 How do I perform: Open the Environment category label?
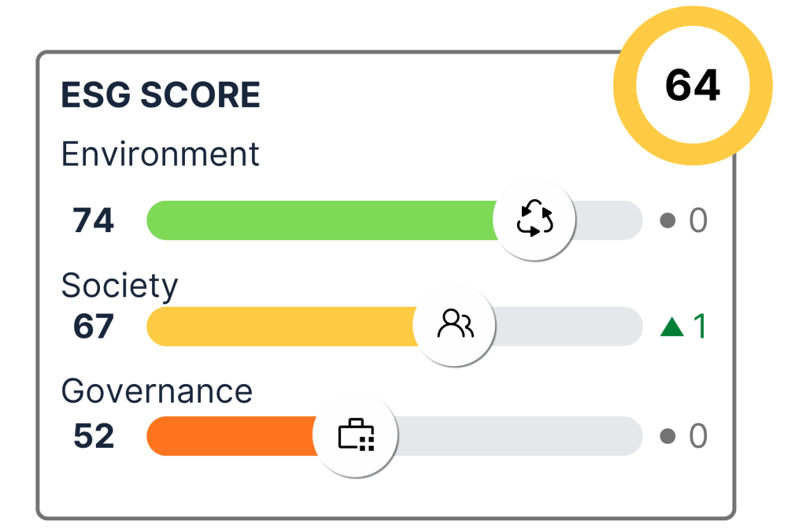tap(161, 154)
